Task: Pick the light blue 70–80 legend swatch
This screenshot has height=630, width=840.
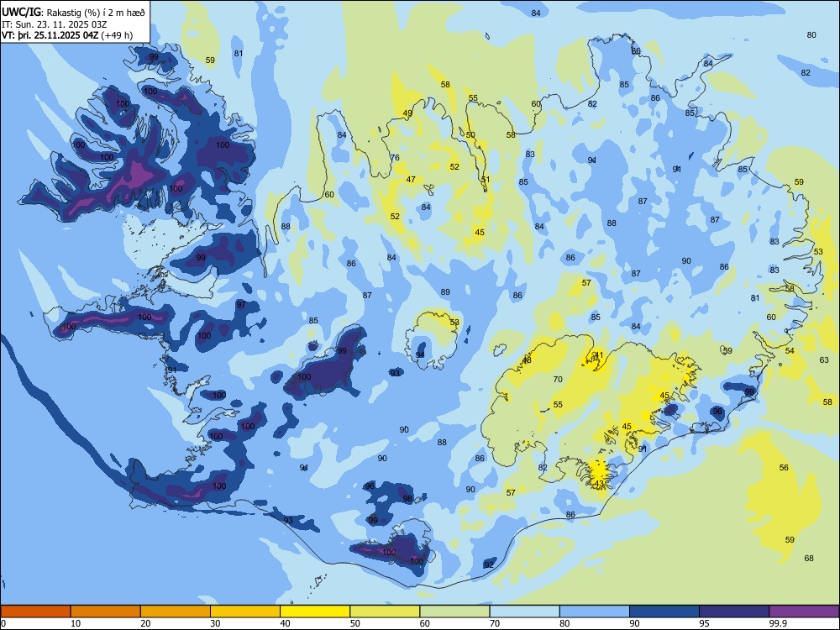Action: click(524, 612)
